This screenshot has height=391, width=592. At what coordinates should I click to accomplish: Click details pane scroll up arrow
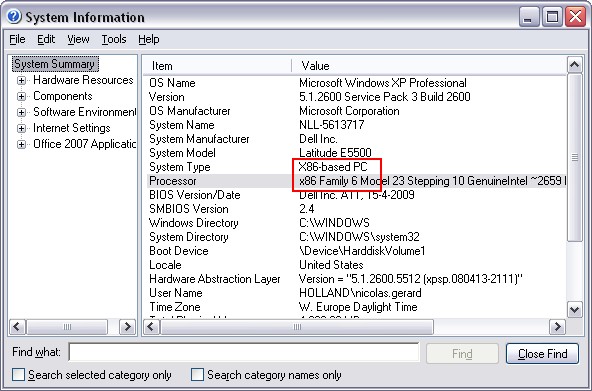pos(575,65)
